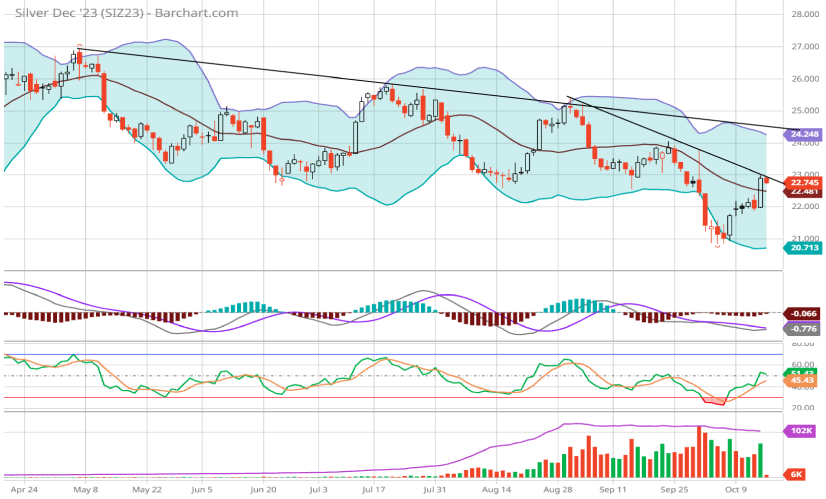Click the 28.000 price axis label
This screenshot has width=826, height=499.
(805, 15)
